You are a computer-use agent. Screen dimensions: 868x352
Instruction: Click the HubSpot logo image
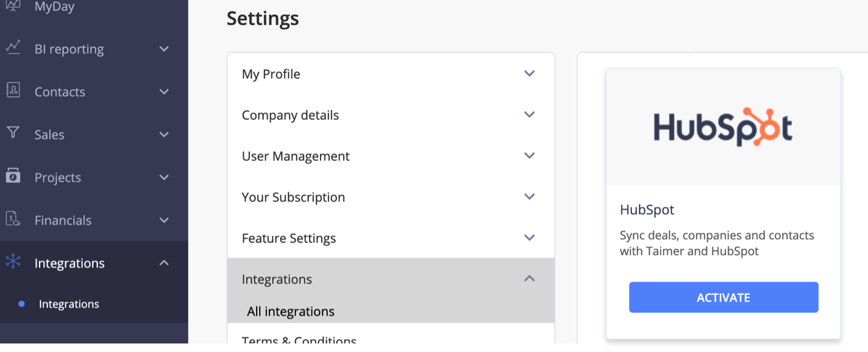(x=723, y=127)
